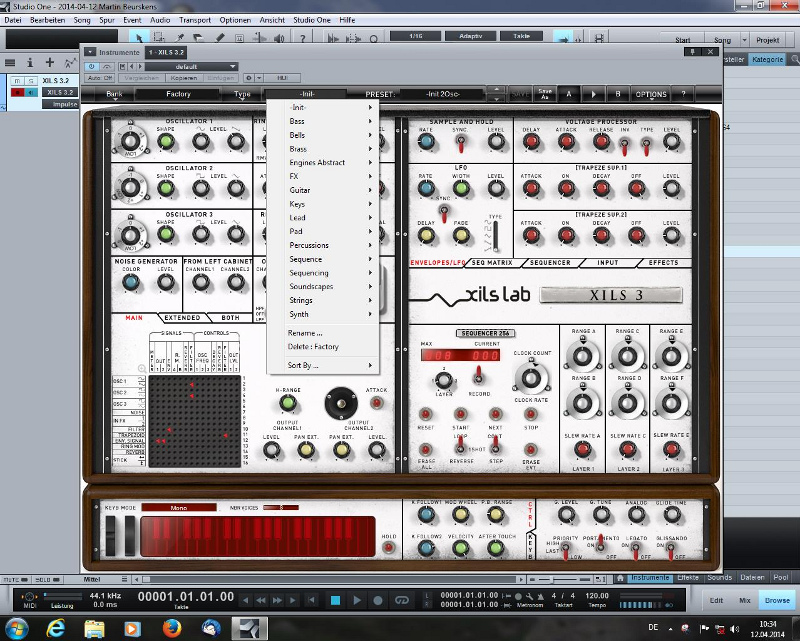Select Delete : Factory menu entry
800x641 pixels.
(313, 347)
